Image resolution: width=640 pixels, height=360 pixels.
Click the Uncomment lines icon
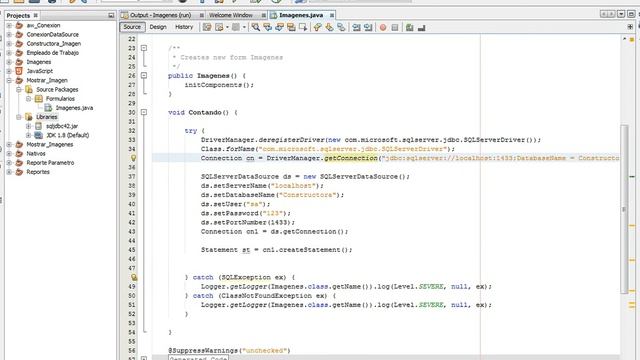coord(422,27)
